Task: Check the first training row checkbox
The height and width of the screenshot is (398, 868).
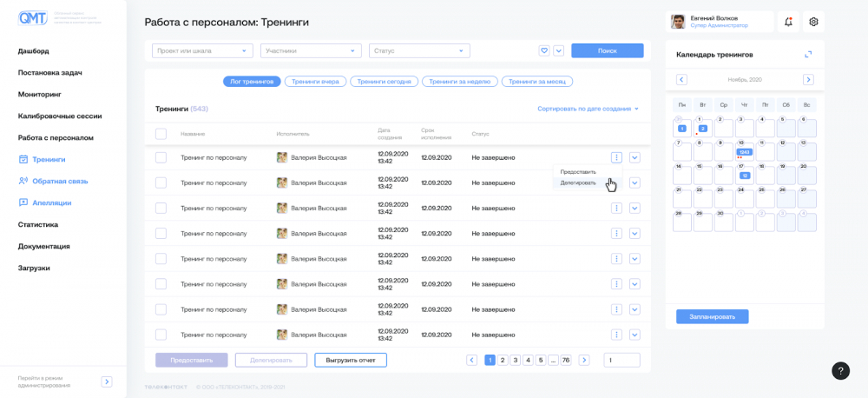Action: [161, 158]
